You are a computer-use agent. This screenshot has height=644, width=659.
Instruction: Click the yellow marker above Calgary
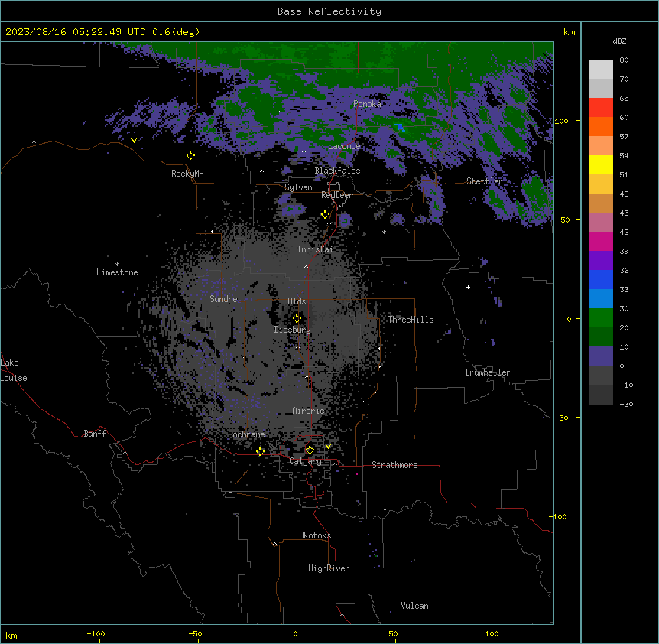click(310, 450)
